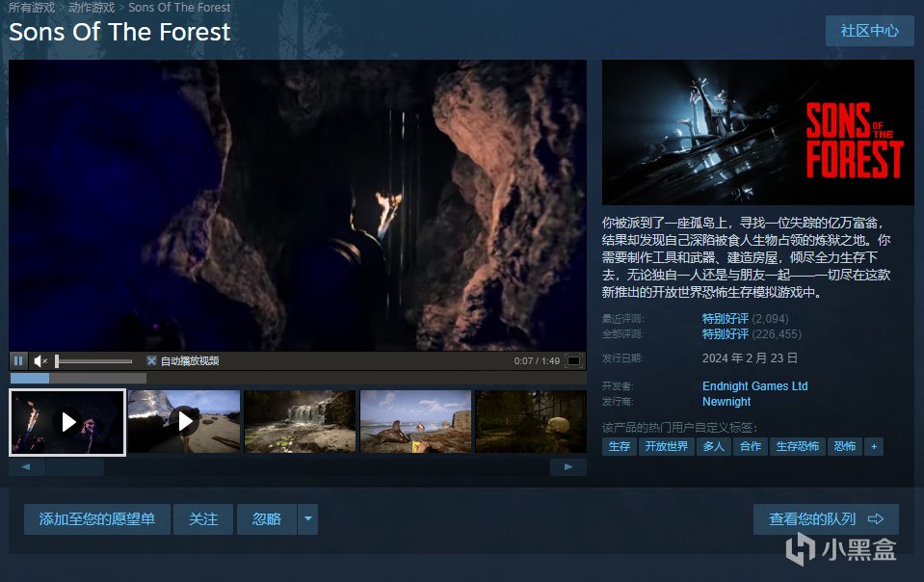
Task: Click the release date 2024 年 2 月 23 日
Action: [x=750, y=358]
